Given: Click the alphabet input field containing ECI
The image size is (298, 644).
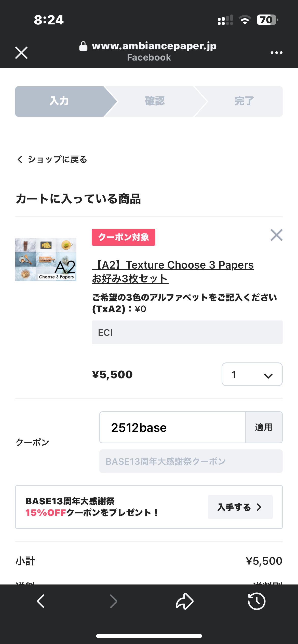Looking at the screenshot, I should tap(187, 332).
